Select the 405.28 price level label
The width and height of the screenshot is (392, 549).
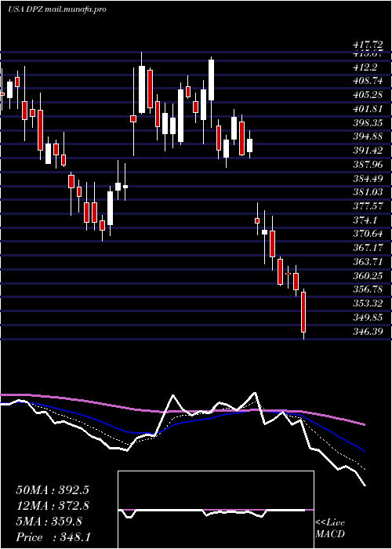coord(367,95)
